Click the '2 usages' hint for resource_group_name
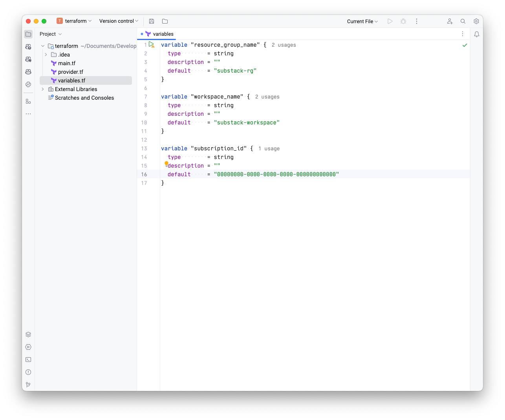 284,45
